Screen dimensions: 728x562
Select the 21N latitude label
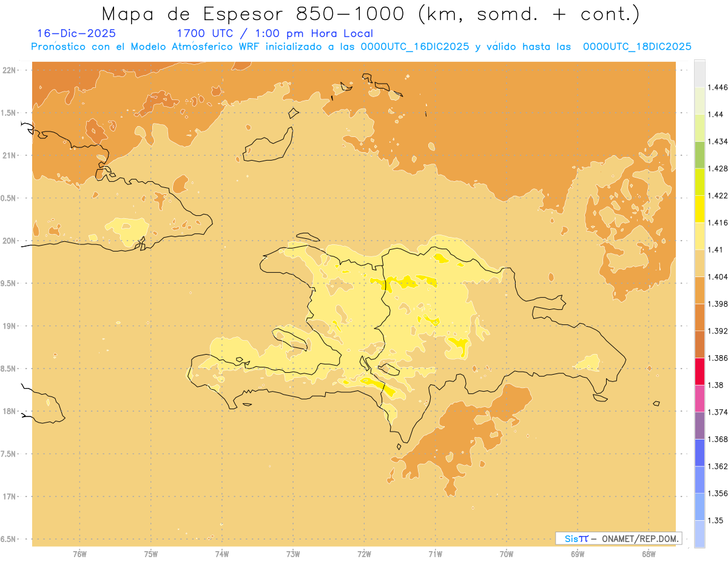tap(10, 155)
